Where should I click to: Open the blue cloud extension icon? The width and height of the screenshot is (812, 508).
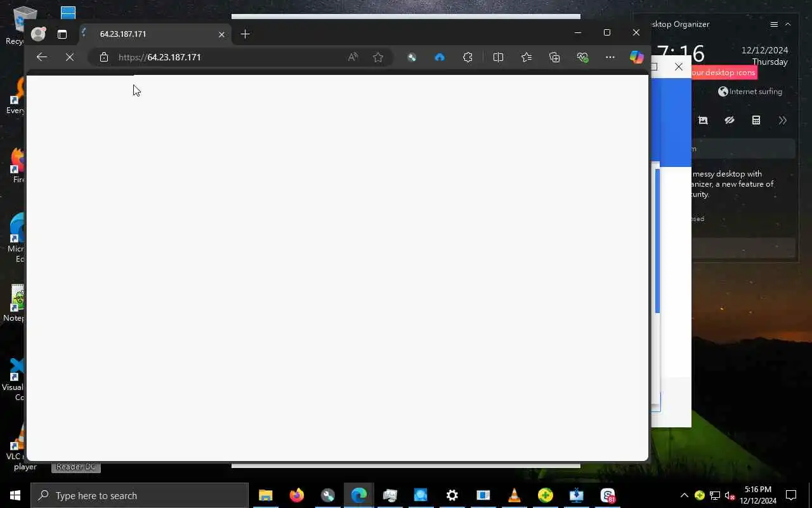coord(440,57)
